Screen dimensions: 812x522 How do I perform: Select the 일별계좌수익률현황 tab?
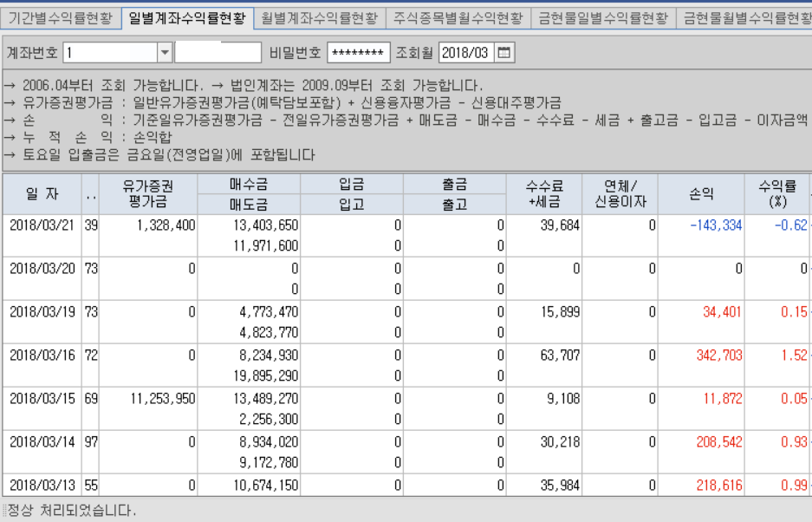tap(186, 17)
